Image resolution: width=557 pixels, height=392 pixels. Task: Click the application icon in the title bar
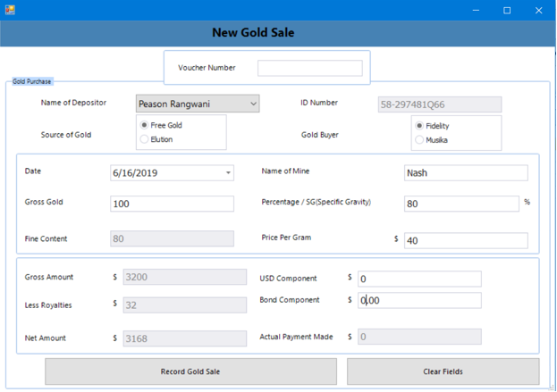[11, 10]
